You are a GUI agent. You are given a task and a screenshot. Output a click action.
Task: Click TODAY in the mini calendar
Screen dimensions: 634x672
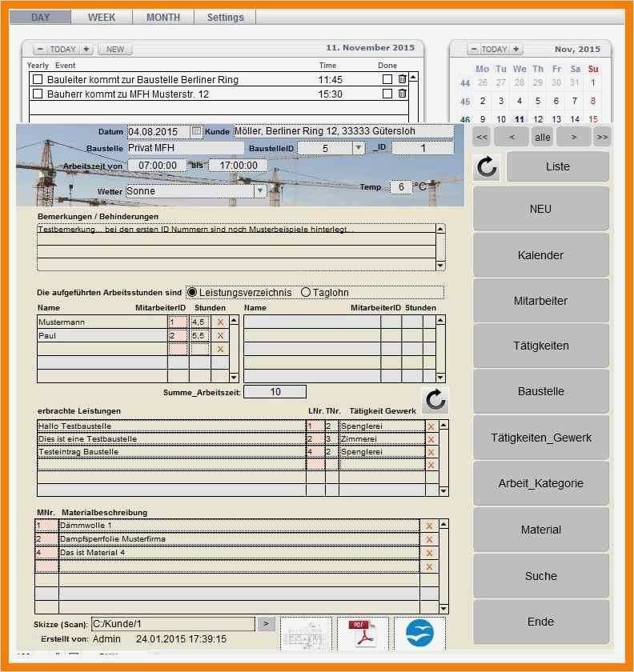(x=495, y=50)
